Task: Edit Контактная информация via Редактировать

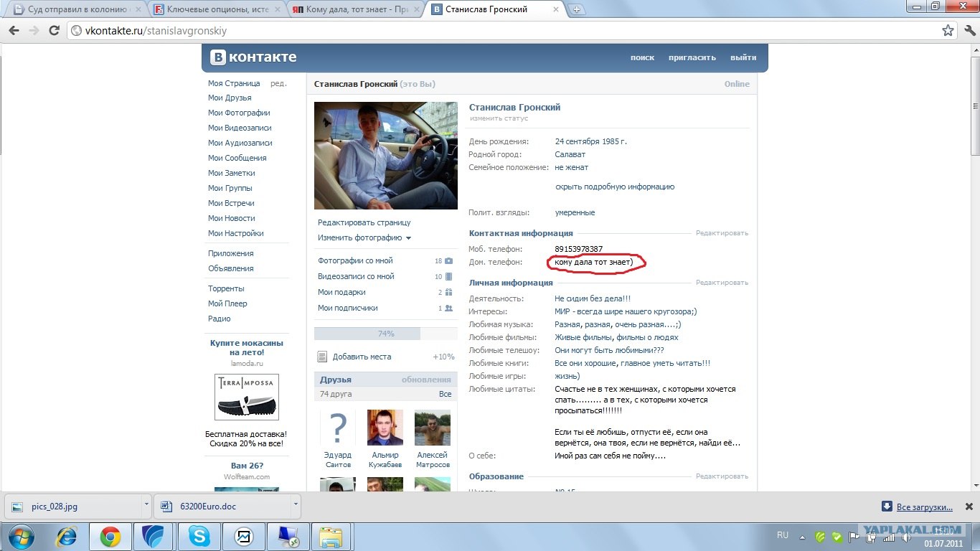Action: tap(722, 233)
